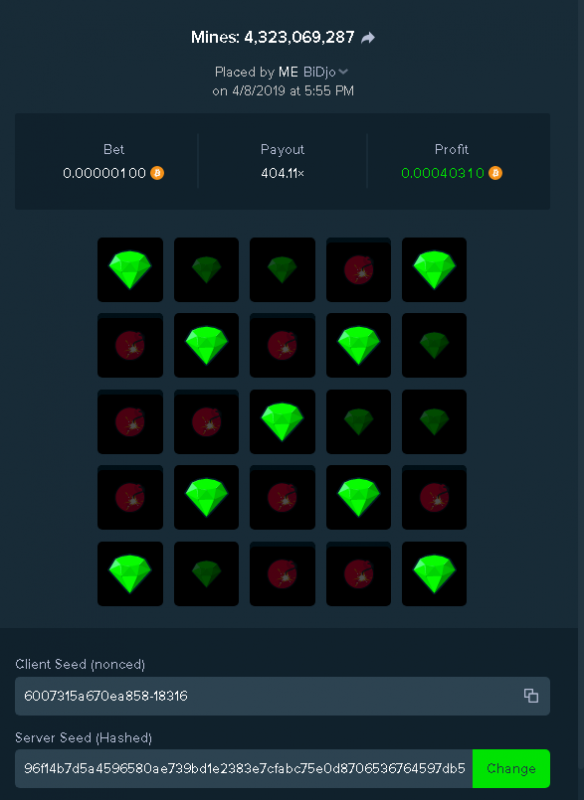
Task: Click inside the Client Seed (nonced) field
Action: coord(282,696)
